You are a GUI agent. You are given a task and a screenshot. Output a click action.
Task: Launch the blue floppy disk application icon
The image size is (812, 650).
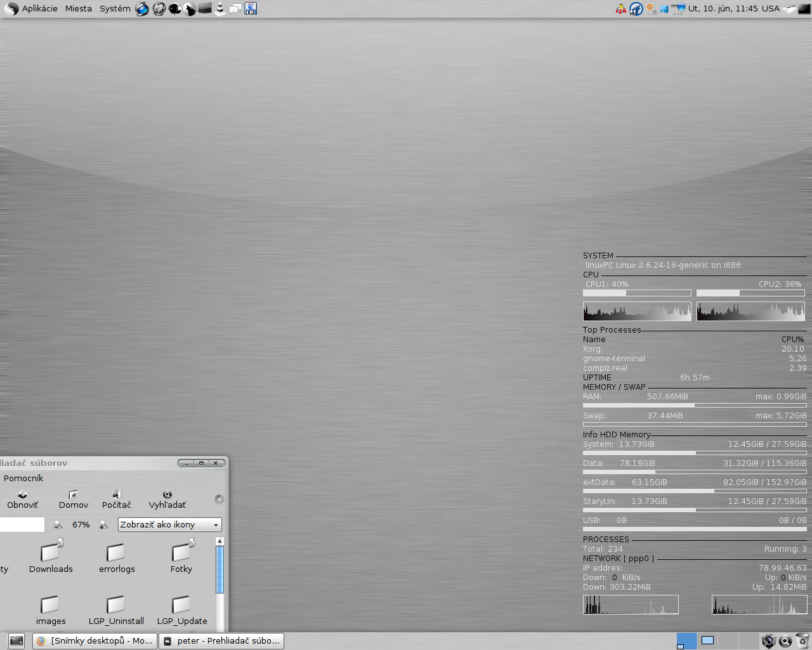pos(251,9)
